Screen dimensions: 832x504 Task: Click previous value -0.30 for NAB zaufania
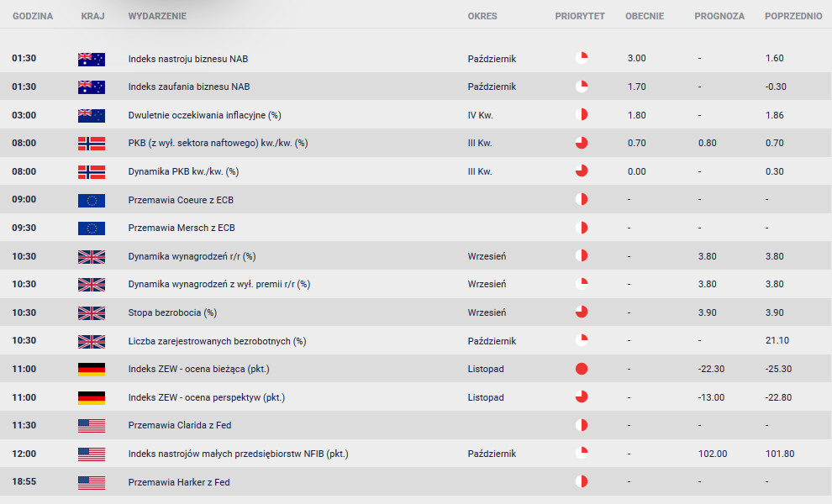coord(776,87)
